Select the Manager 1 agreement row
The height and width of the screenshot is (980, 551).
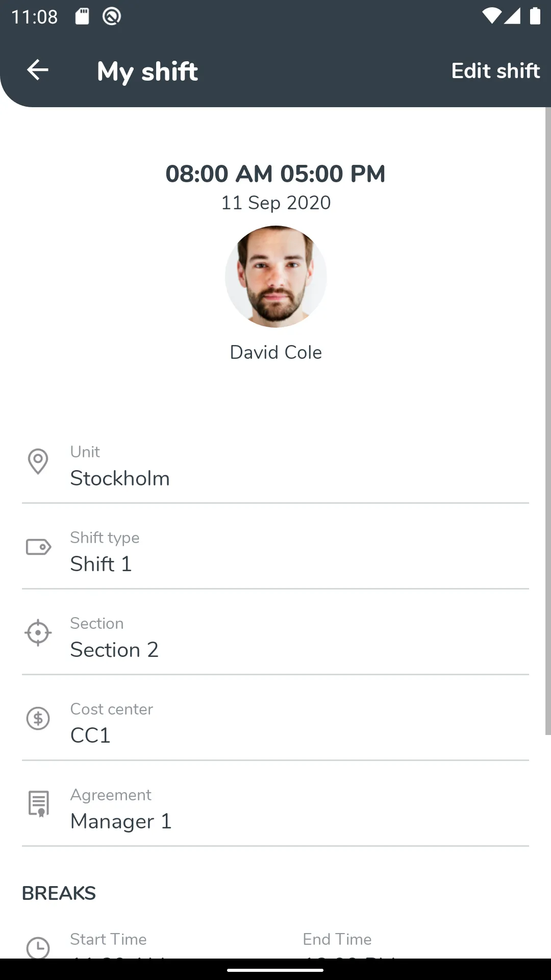[x=275, y=808]
